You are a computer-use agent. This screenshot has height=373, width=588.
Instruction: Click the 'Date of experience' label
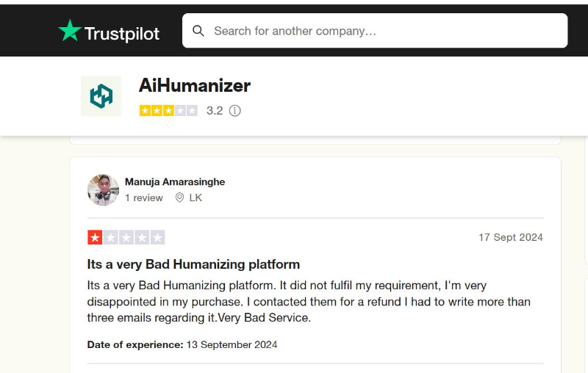click(135, 344)
